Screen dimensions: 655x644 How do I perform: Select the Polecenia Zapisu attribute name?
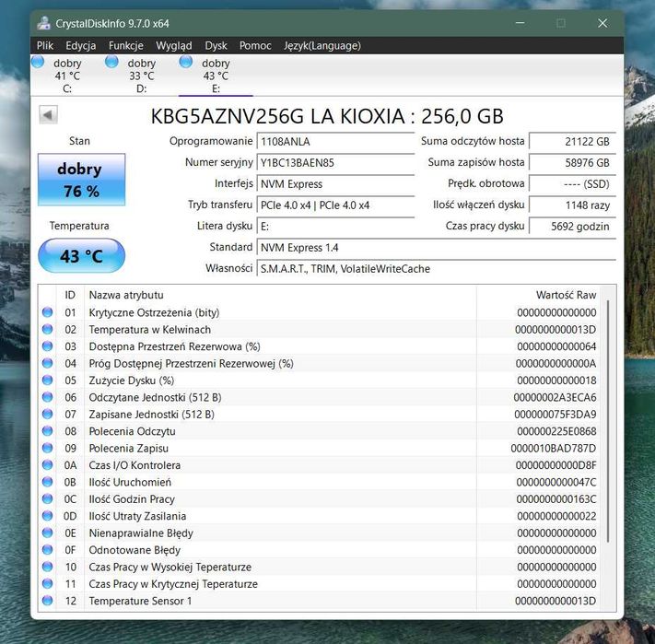[x=128, y=448]
